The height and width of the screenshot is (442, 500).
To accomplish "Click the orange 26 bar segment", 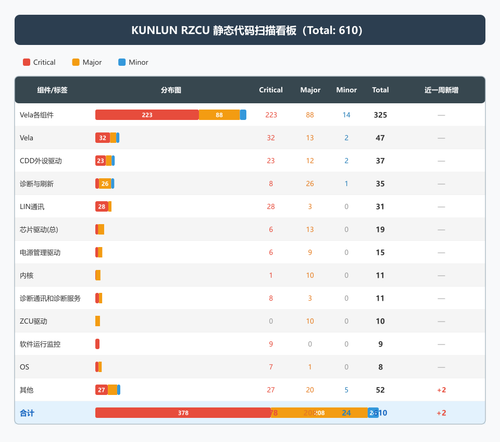I will [105, 184].
